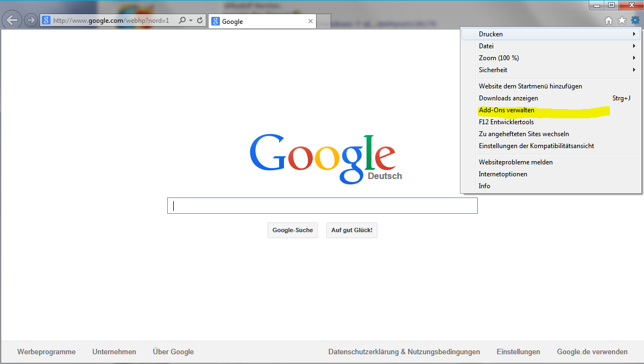Click the search magnifier in address bar

pos(182,20)
